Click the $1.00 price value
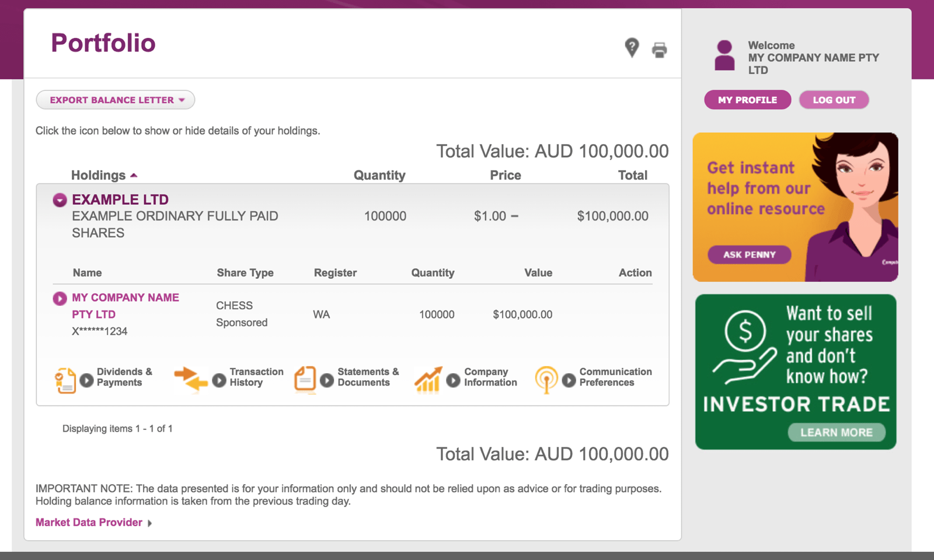Image resolution: width=934 pixels, height=560 pixels. coord(490,216)
